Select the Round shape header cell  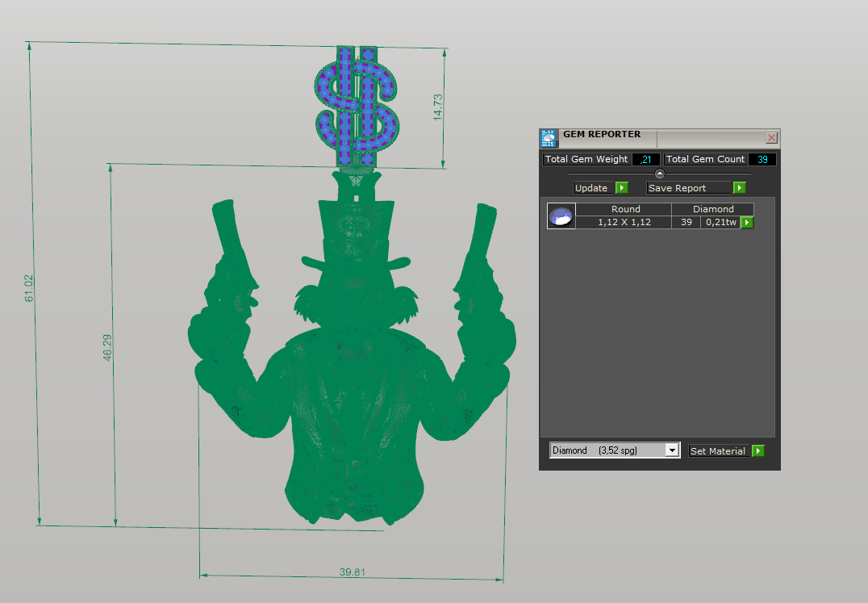[x=625, y=209]
